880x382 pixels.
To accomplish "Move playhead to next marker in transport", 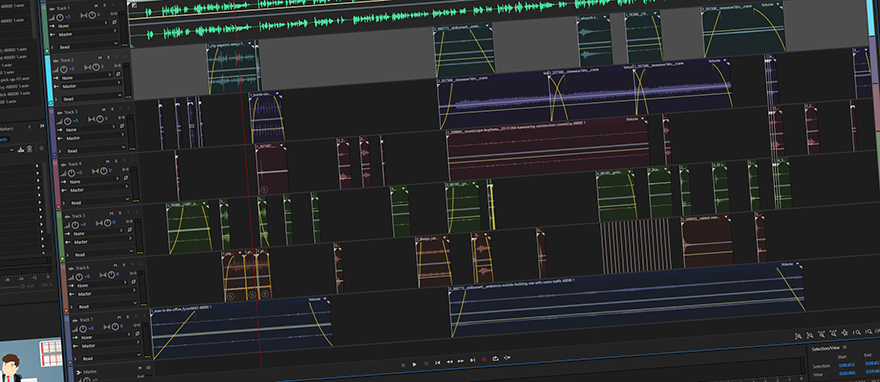I will coord(472,360).
